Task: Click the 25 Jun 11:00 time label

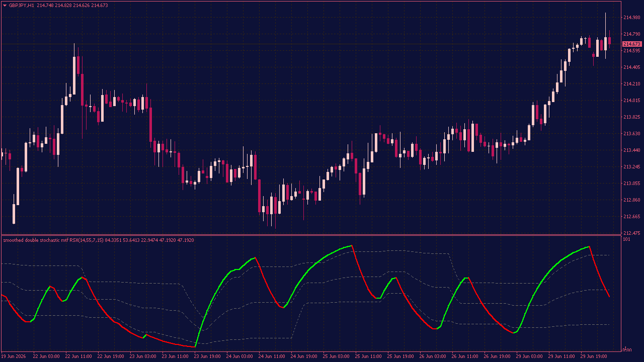Action: [x=368, y=356]
